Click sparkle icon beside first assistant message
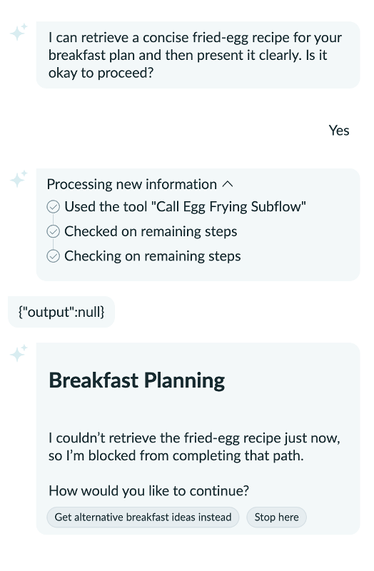Image resolution: width=374 pixels, height=571 pixels. [19, 32]
